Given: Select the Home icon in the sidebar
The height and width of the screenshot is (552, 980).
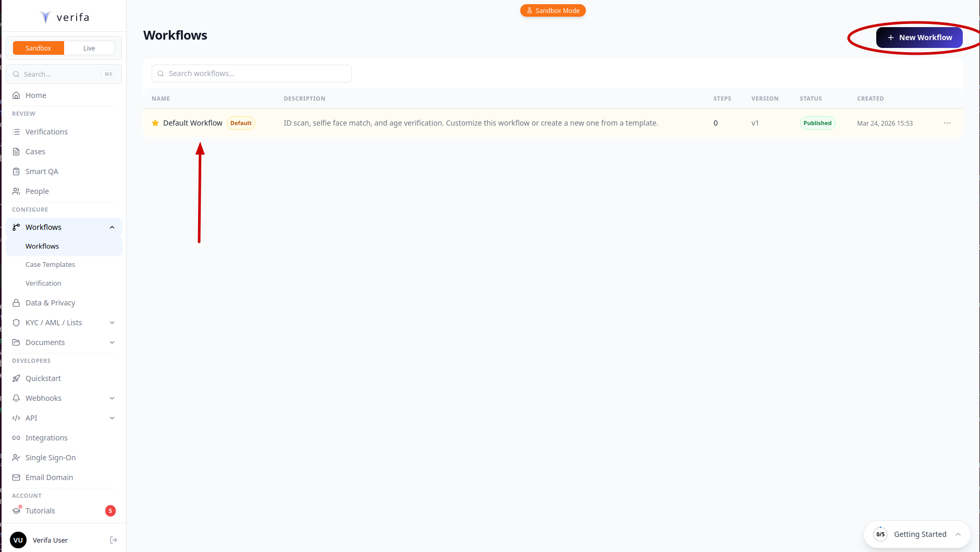Looking at the screenshot, I should click(17, 95).
